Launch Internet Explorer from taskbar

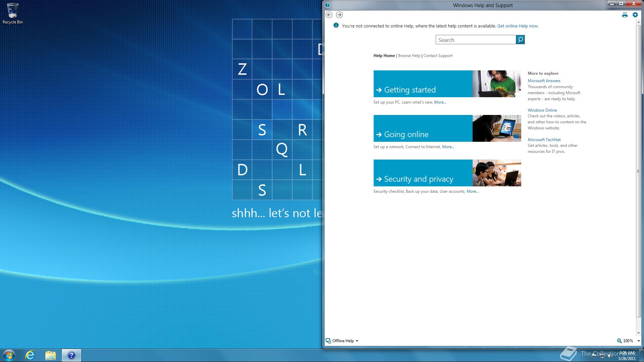click(30, 355)
